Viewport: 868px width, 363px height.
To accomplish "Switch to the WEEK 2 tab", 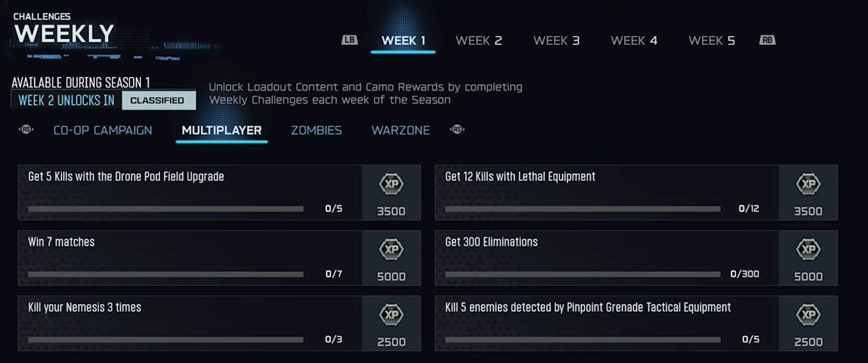I will point(479,40).
